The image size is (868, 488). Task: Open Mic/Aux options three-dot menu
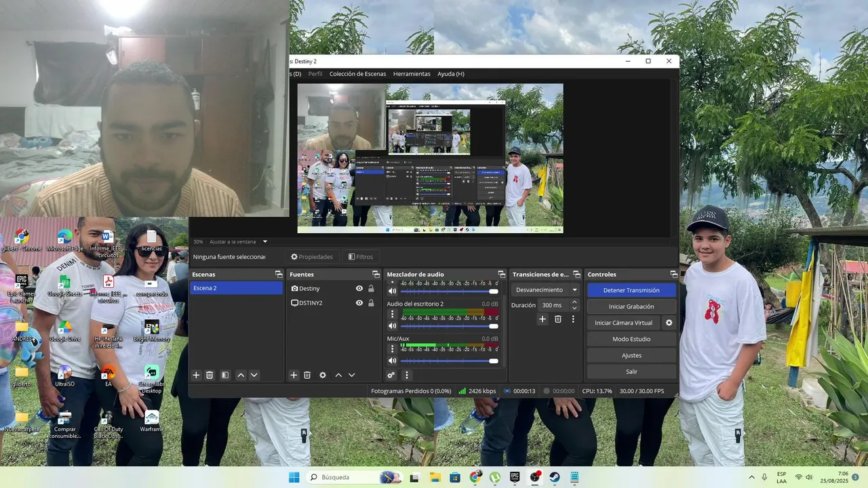pos(392,349)
